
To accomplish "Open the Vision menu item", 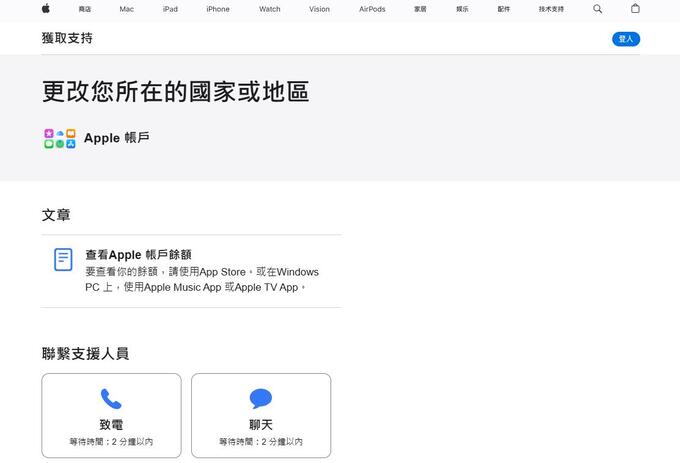I will [319, 9].
